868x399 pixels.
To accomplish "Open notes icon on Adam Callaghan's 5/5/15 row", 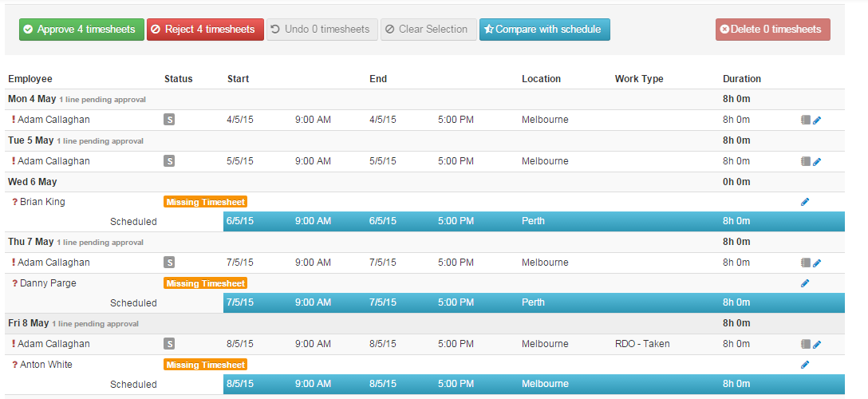I will pos(805,161).
